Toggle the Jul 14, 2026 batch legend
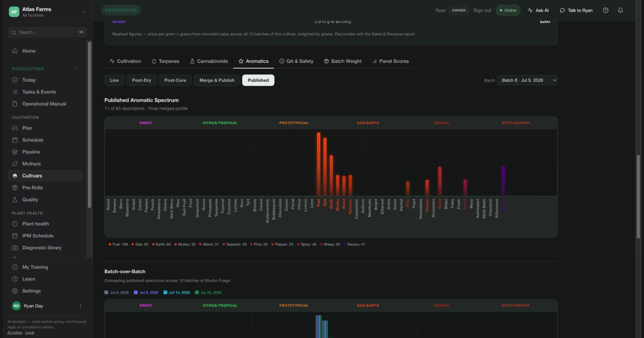The height and width of the screenshot is (338, 644). pyautogui.click(x=176, y=293)
